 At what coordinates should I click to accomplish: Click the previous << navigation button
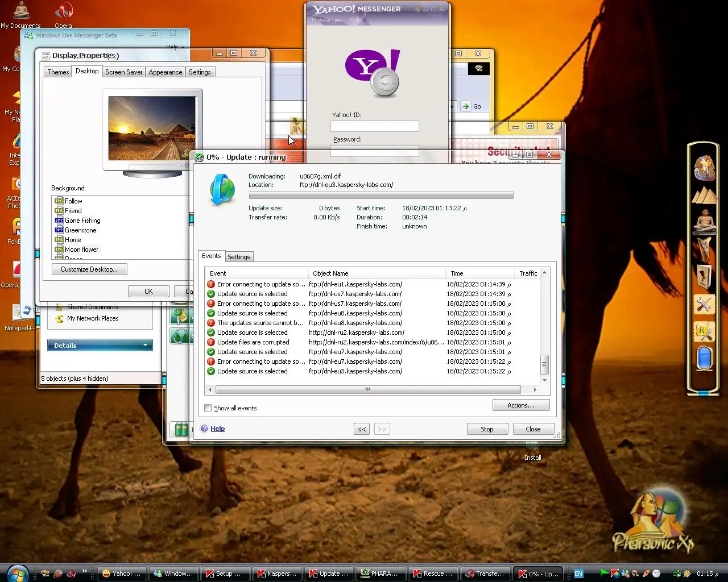362,429
